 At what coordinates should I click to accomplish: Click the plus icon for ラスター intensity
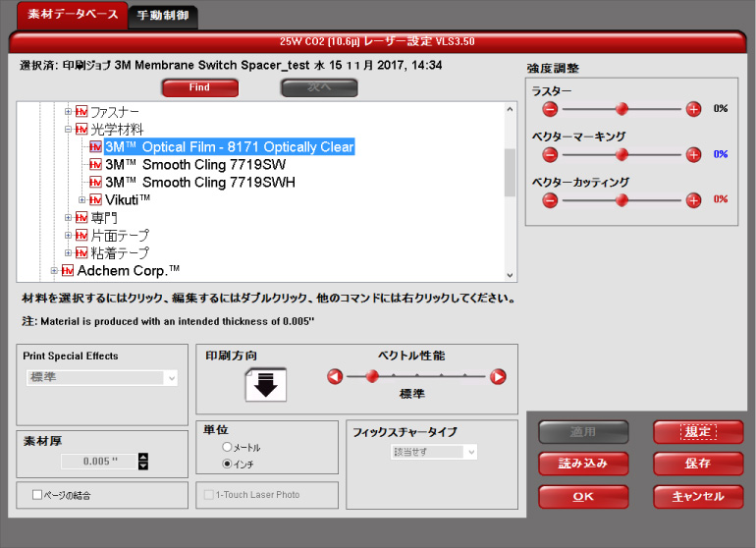point(693,109)
